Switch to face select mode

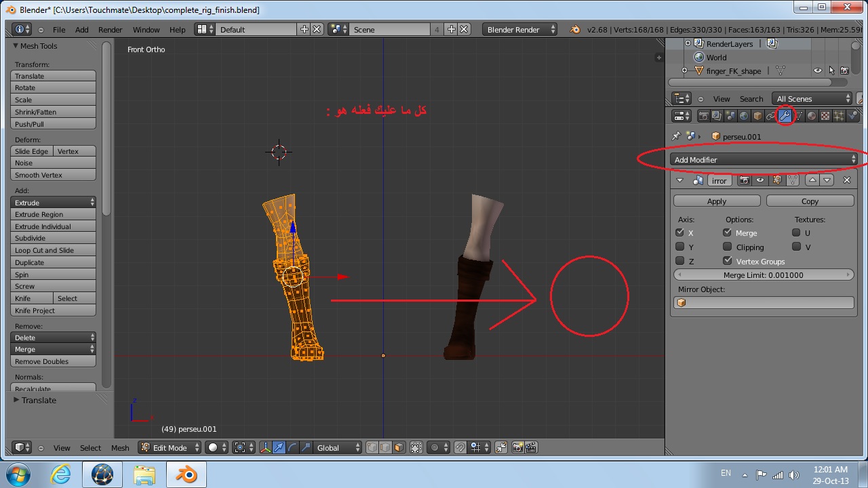click(x=399, y=448)
